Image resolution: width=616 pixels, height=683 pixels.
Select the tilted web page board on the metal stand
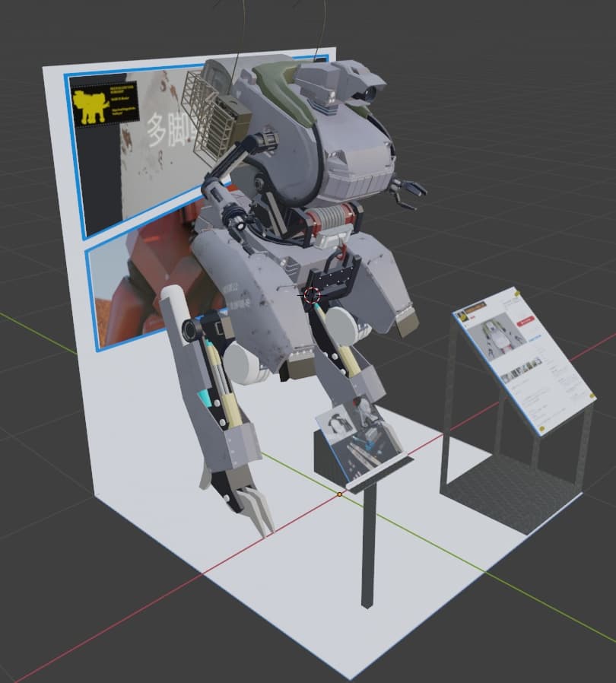click(524, 361)
